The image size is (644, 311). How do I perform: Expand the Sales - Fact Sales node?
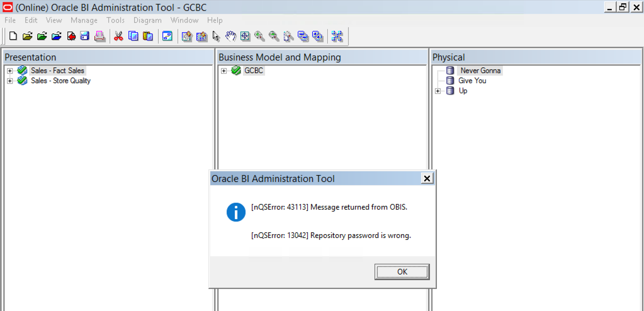pos(10,71)
